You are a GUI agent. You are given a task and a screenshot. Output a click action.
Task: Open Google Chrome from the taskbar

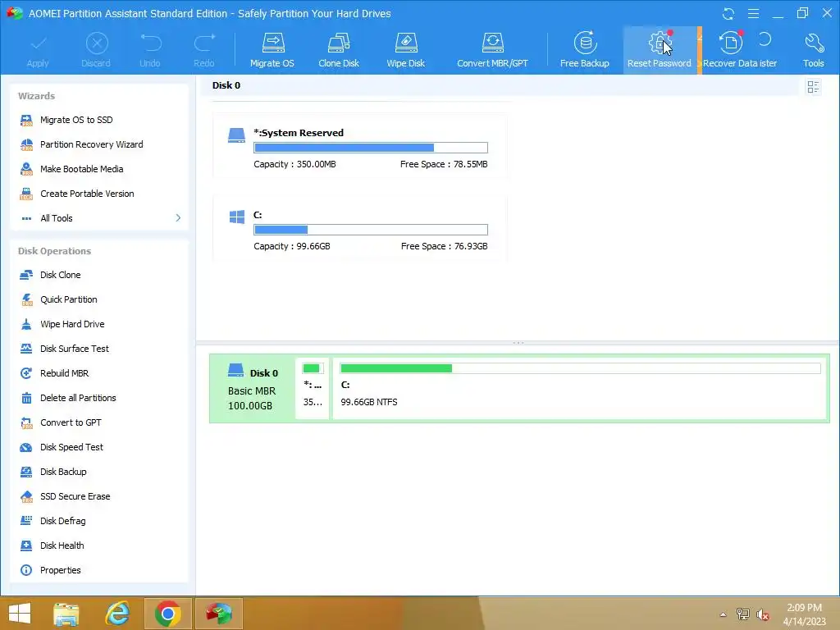pos(167,614)
